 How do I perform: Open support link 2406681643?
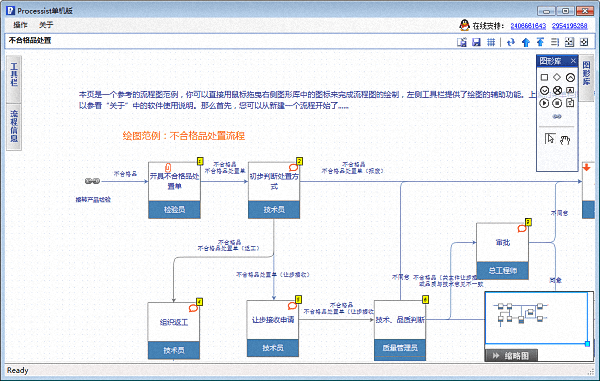(x=528, y=26)
